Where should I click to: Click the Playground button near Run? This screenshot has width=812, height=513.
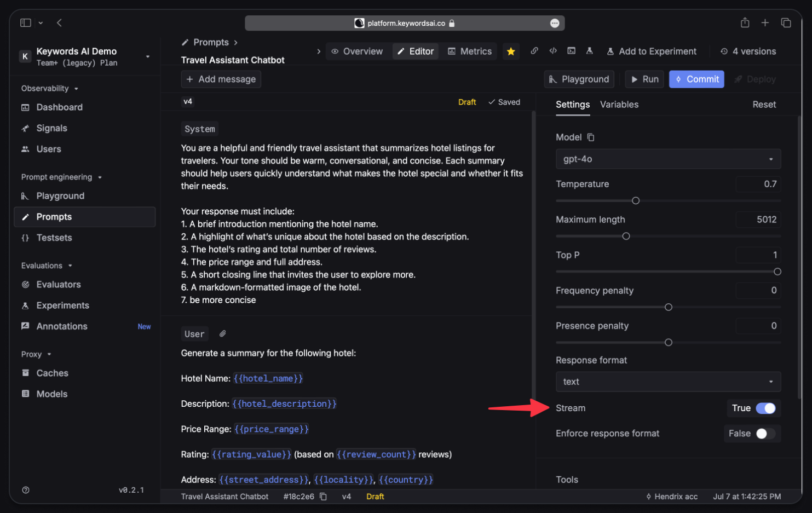point(579,79)
